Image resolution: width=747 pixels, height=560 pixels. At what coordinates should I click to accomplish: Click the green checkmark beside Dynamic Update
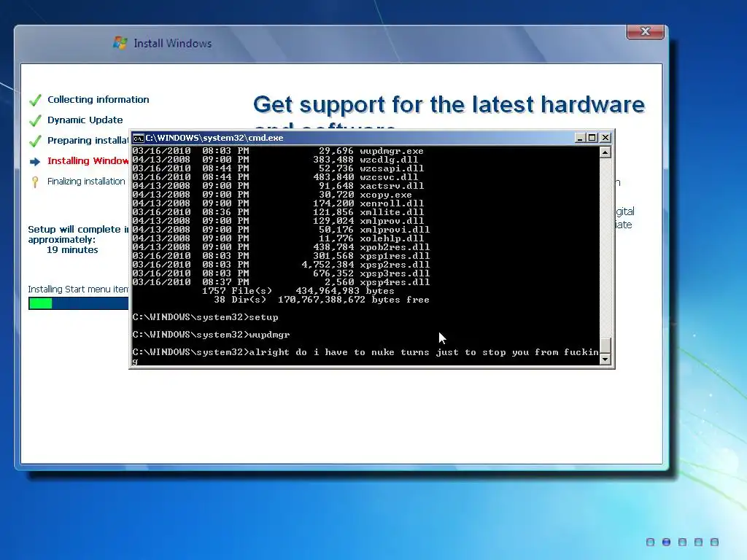pyautogui.click(x=35, y=120)
